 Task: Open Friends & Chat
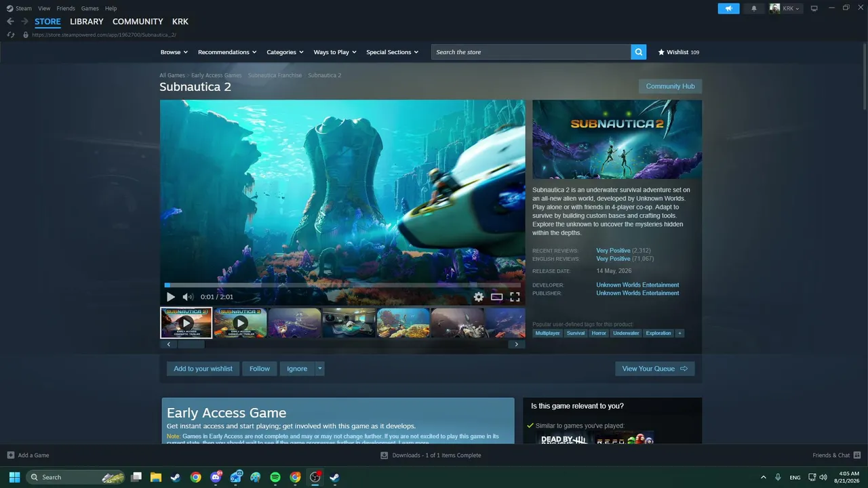click(x=837, y=455)
